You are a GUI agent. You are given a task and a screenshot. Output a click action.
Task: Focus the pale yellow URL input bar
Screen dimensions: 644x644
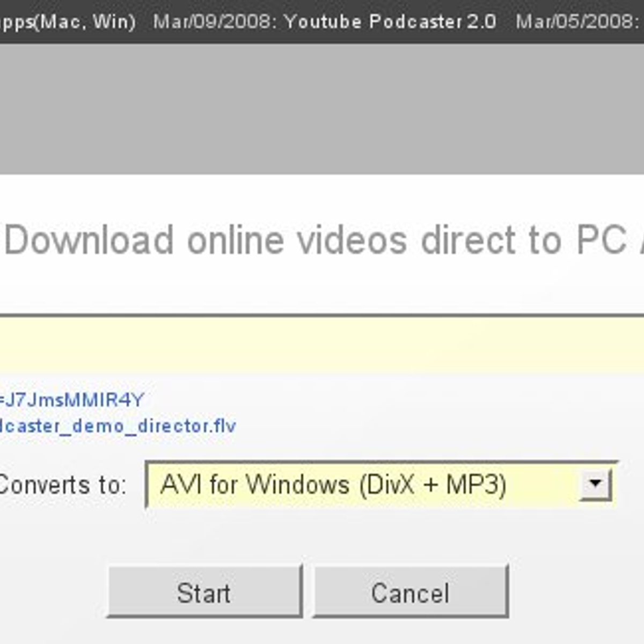[322, 345]
